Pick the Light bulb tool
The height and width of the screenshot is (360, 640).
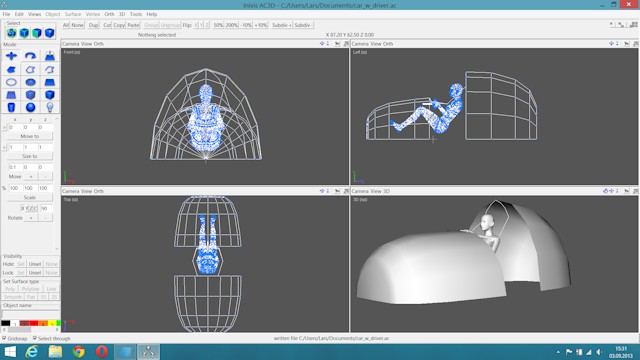tap(49, 107)
